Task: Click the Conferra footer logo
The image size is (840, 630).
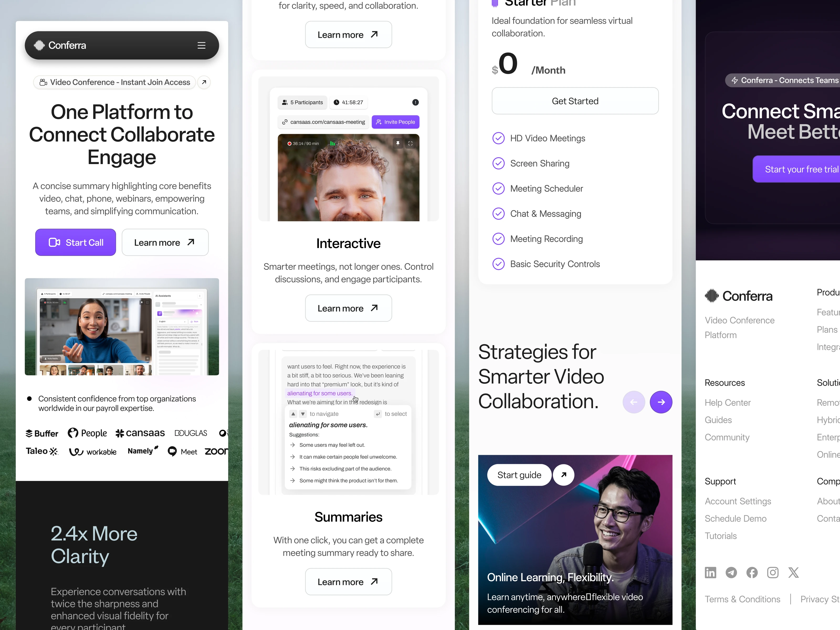Action: (x=738, y=296)
